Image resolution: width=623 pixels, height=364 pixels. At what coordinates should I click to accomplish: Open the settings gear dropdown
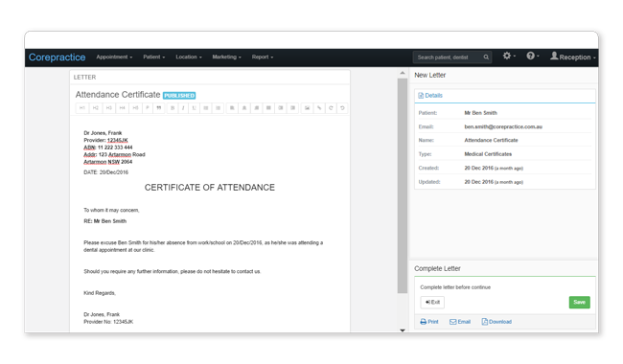[x=509, y=56]
